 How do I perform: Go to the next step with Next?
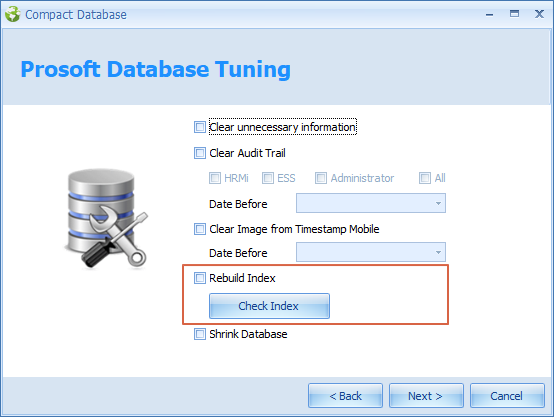point(426,396)
